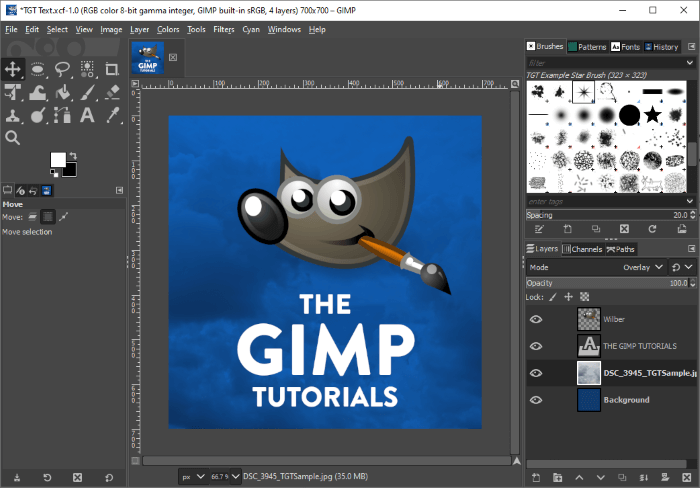Screen dimensions: 700x488
Task: Delete the selected layer
Action: click(687, 478)
